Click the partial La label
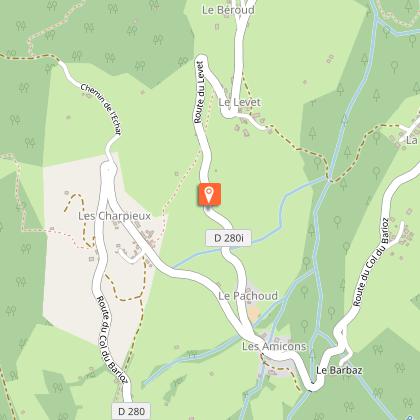 coord(412,140)
